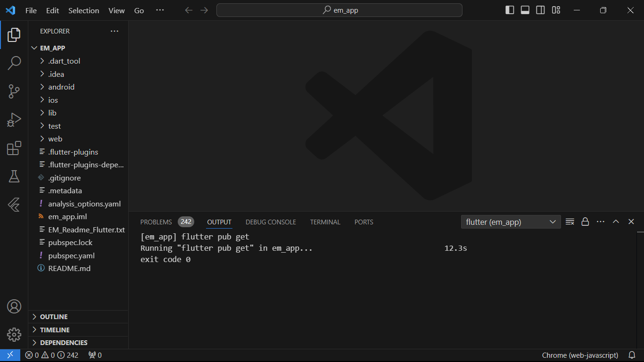Open the Flutter sidebar view

[14, 205]
